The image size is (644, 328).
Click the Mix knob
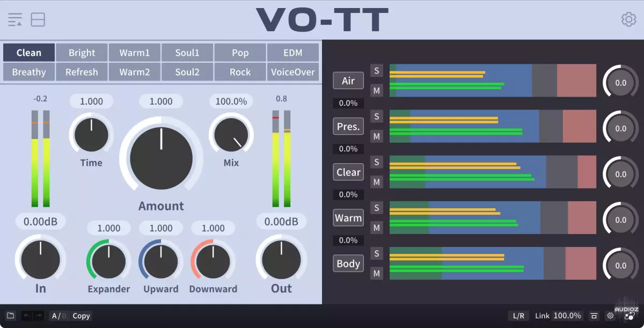coord(231,135)
